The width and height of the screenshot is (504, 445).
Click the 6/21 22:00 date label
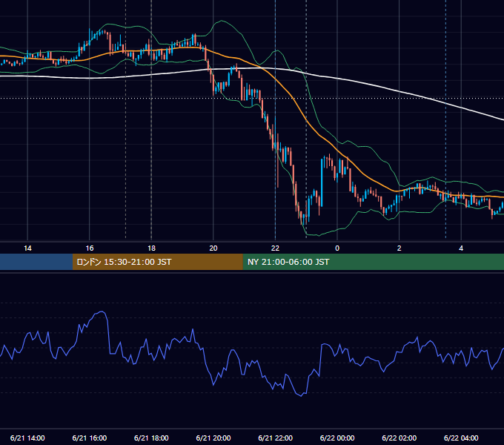(276, 438)
